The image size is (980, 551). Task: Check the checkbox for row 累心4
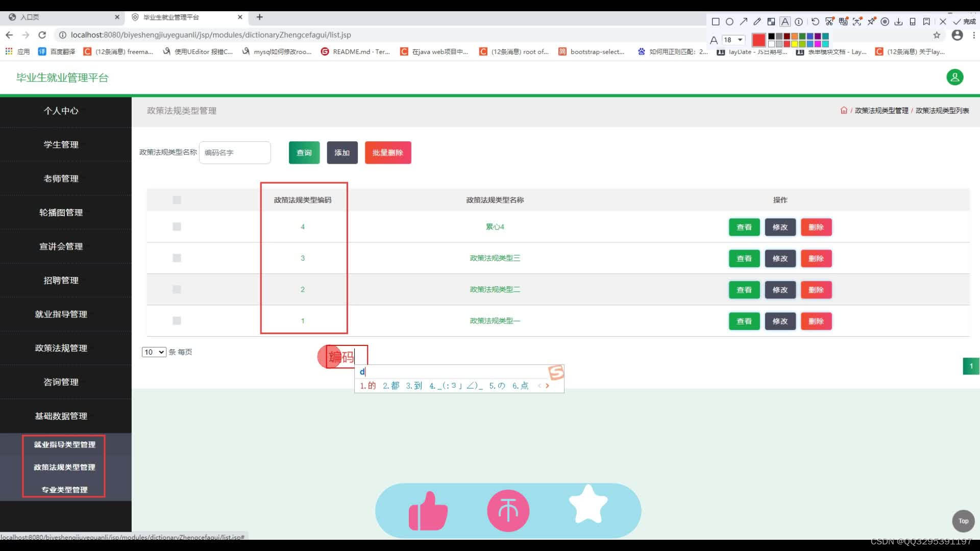click(177, 227)
